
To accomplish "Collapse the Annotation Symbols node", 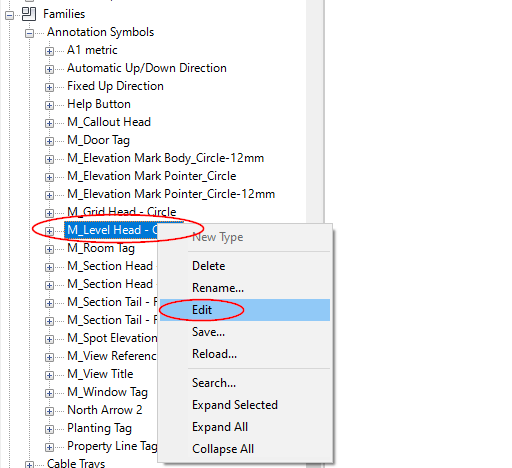I will pos(29,33).
